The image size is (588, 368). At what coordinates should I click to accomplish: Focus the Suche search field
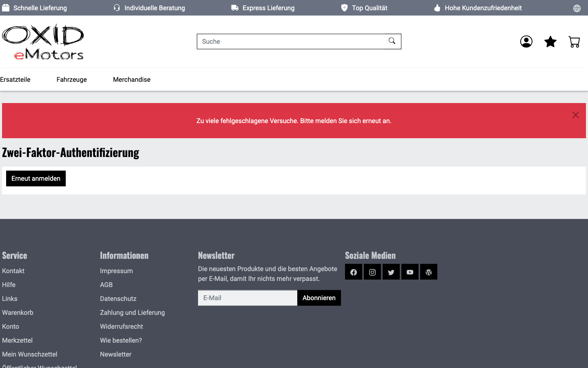(x=291, y=41)
